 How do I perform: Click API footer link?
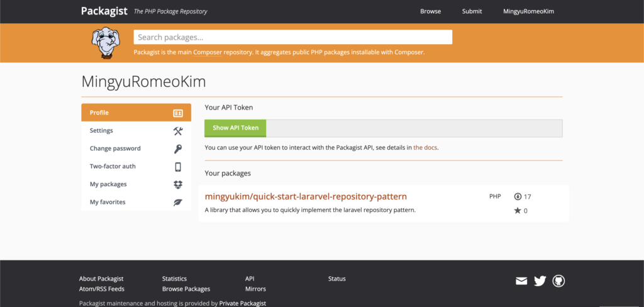coord(250,279)
